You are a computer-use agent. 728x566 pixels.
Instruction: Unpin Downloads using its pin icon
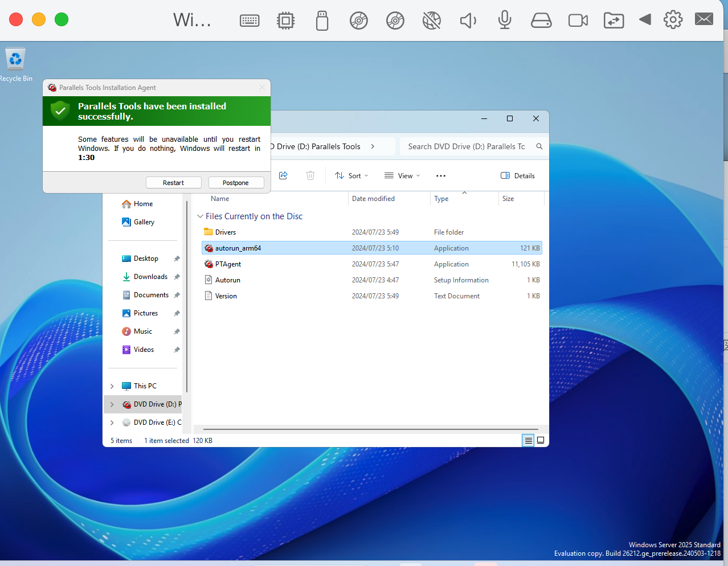tap(177, 277)
